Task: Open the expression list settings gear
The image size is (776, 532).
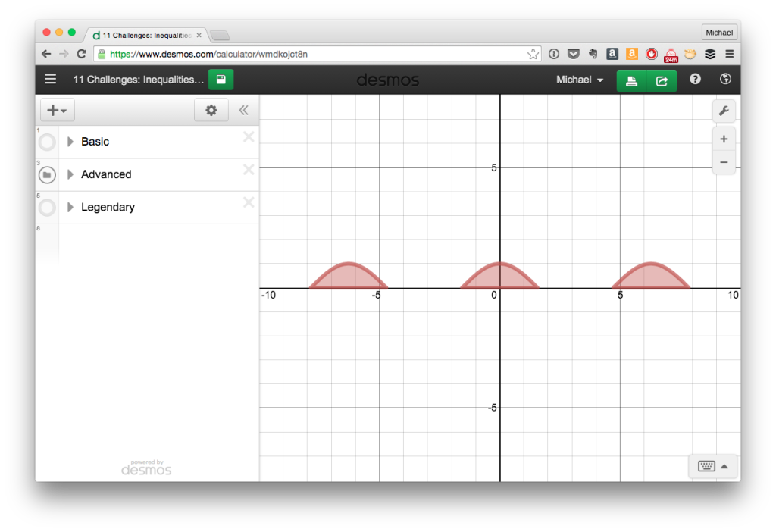Action: tap(211, 110)
